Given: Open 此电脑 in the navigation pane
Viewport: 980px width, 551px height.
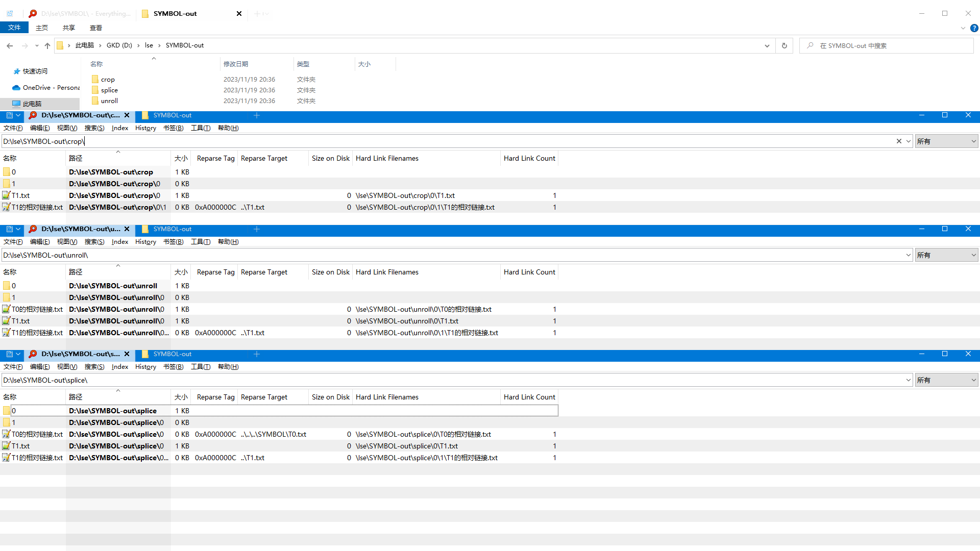Looking at the screenshot, I should [32, 104].
